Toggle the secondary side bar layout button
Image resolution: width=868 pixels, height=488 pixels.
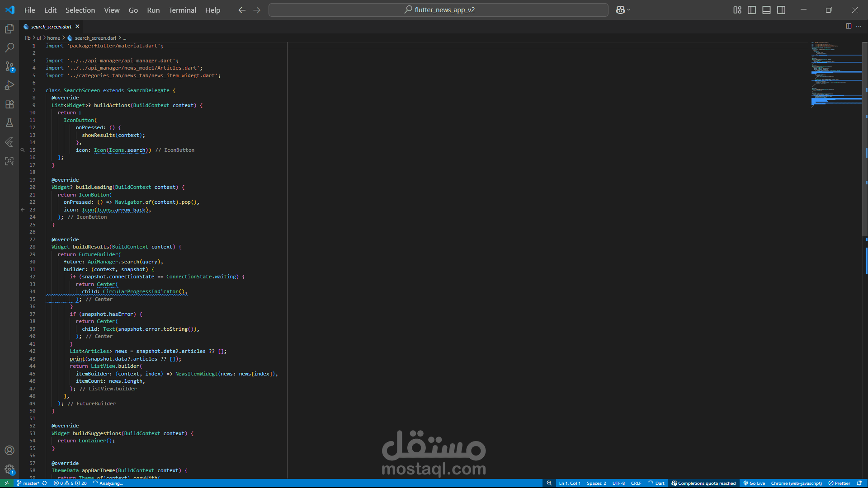click(x=781, y=10)
